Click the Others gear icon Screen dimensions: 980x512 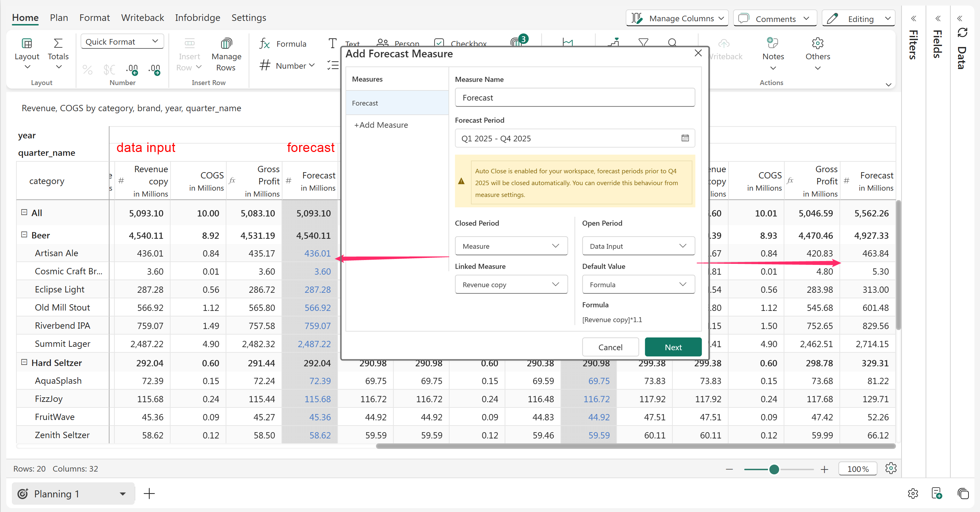(x=817, y=43)
